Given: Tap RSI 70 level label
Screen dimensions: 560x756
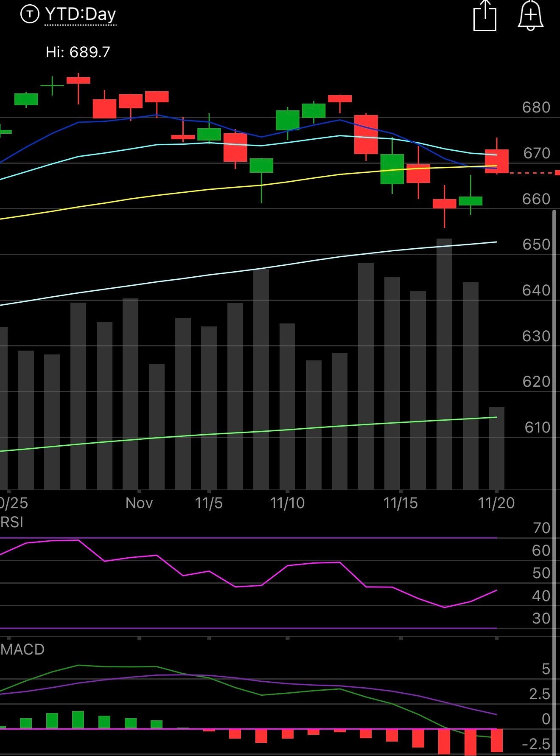Looking at the screenshot, I should point(541,528).
